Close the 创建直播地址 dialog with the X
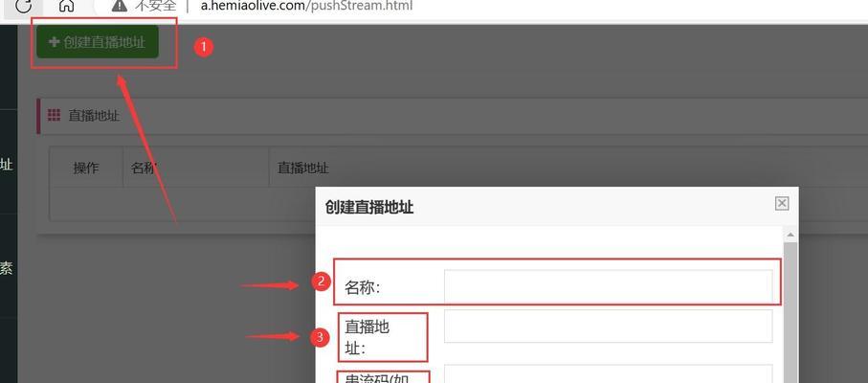The image size is (868, 383). (782, 204)
